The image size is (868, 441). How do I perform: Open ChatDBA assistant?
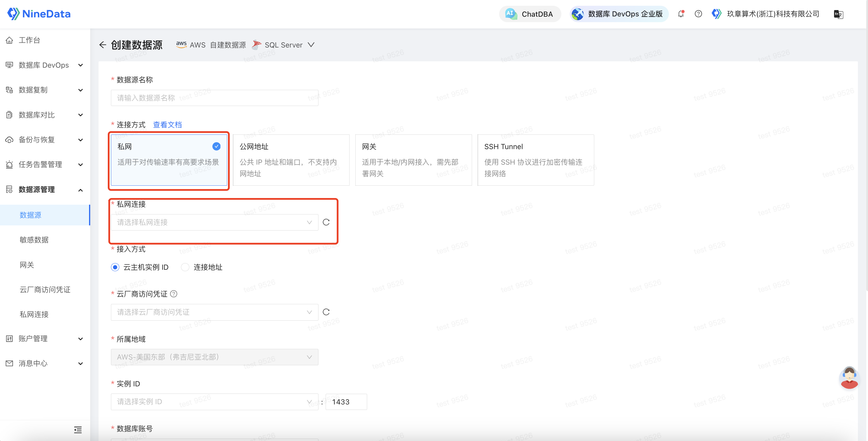tap(530, 14)
